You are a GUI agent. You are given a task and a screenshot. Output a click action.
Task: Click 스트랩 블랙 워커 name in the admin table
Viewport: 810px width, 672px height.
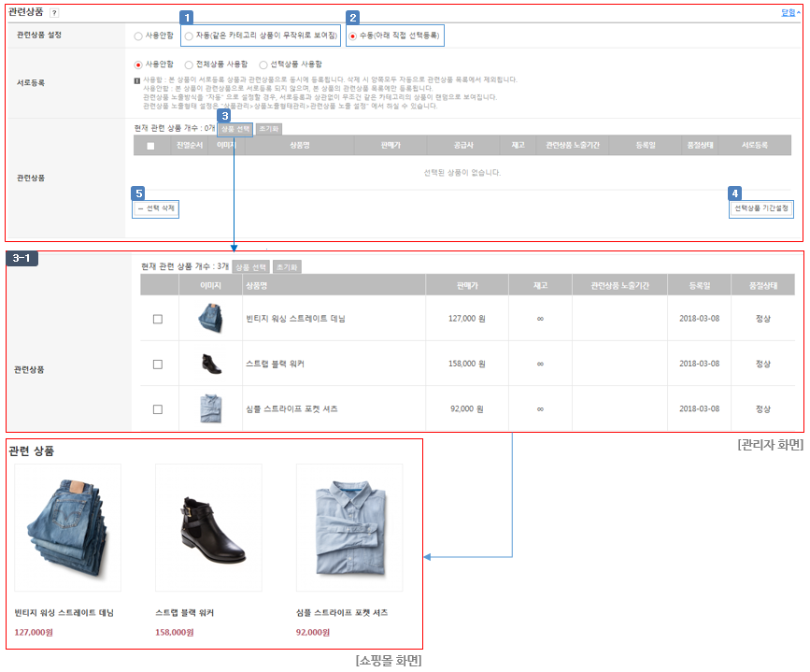click(x=275, y=365)
